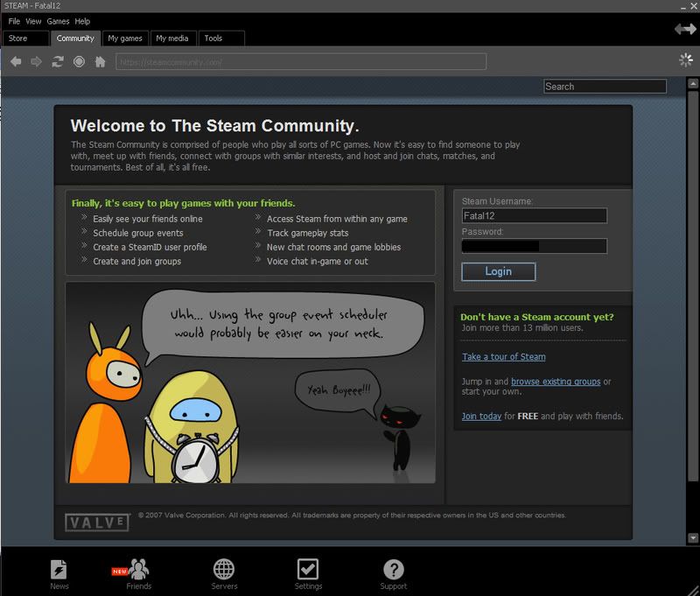Open the News window

59,568
